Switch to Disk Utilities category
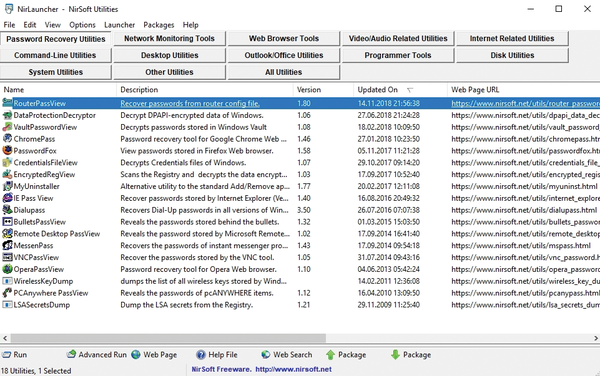Image resolution: width=600 pixels, height=376 pixels. pos(512,55)
